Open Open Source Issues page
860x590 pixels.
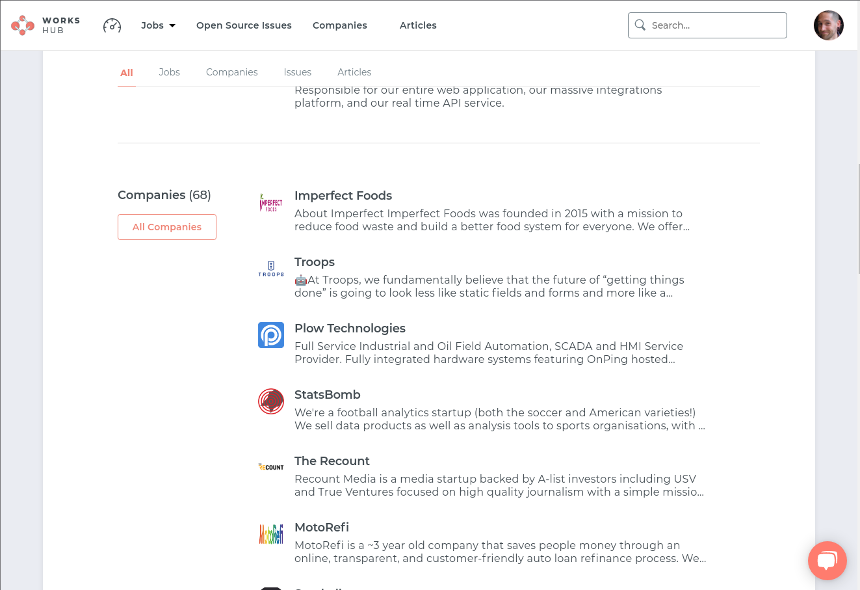[244, 25]
